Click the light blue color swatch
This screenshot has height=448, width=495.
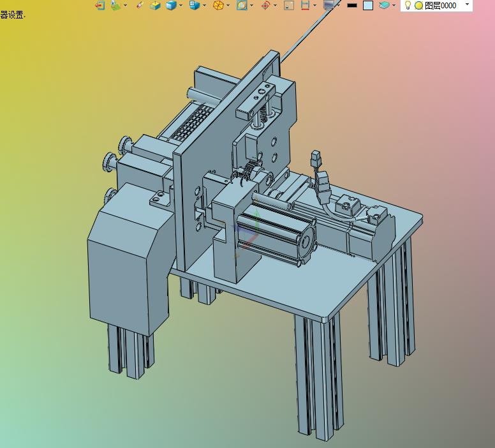click(x=368, y=5)
